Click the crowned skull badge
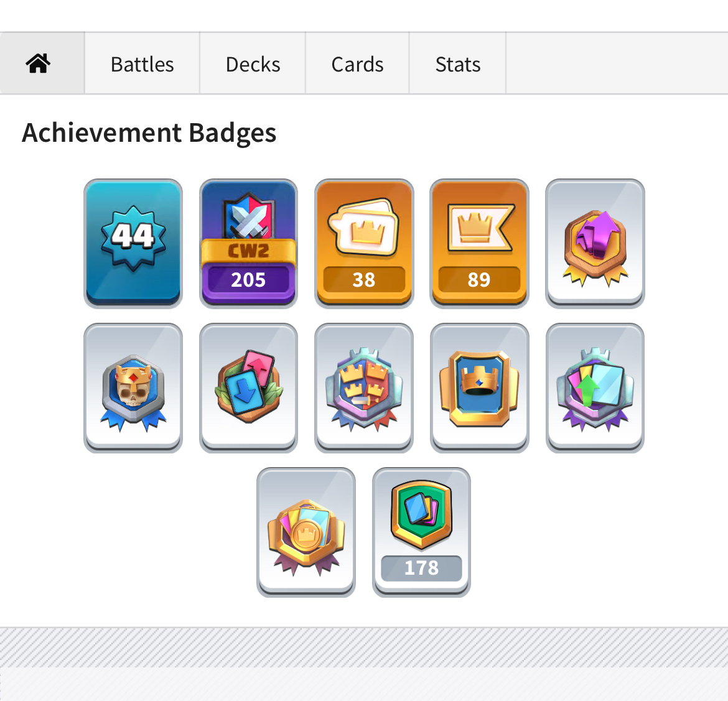This screenshot has height=701, width=728. [133, 388]
